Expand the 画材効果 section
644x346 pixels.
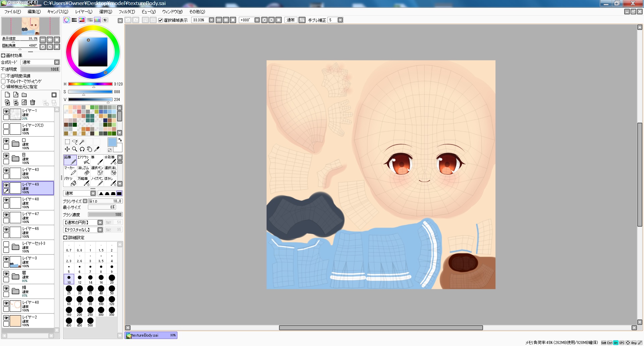point(3,56)
